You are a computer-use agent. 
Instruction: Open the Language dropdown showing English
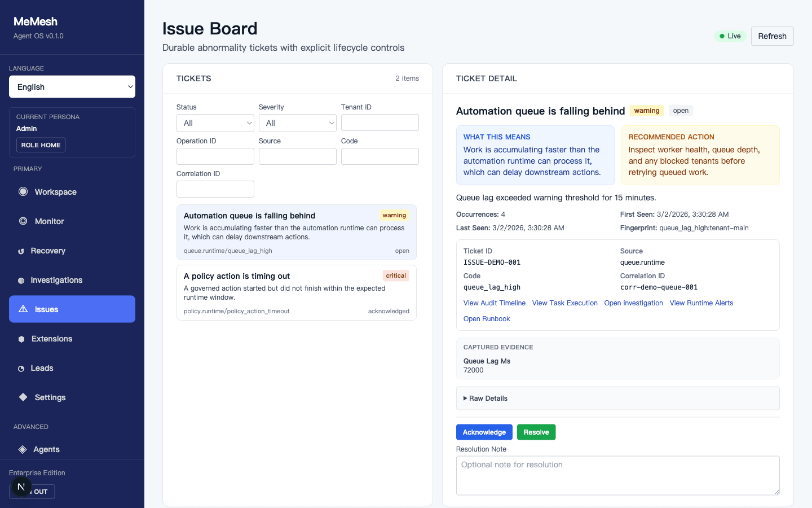point(72,86)
